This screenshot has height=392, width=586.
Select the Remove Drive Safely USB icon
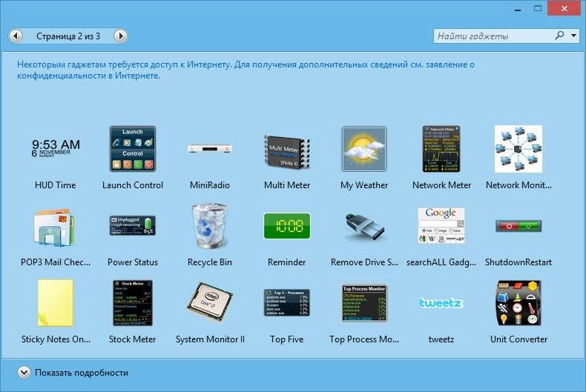point(364,227)
